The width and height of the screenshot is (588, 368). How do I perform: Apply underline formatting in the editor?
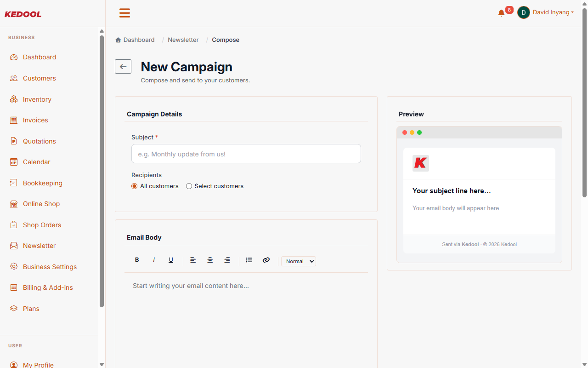tap(171, 260)
